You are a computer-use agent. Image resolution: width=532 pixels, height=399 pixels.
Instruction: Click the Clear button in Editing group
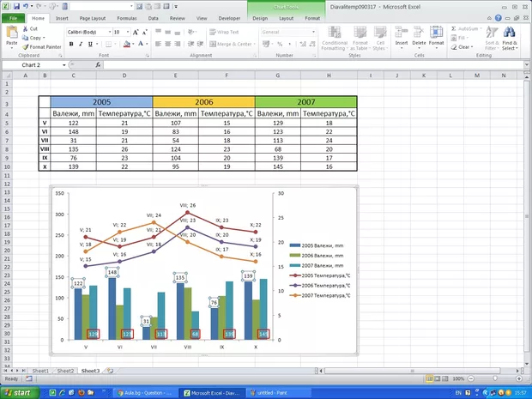pyautogui.click(x=462, y=47)
